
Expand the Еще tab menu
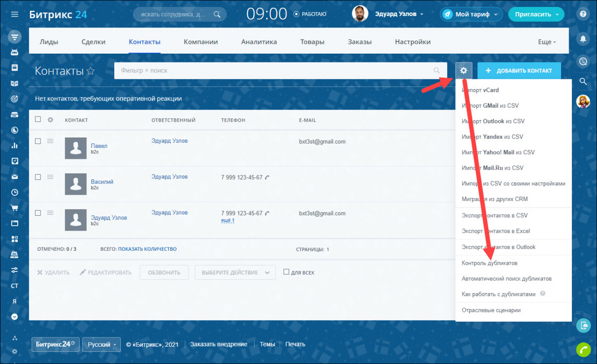[547, 42]
